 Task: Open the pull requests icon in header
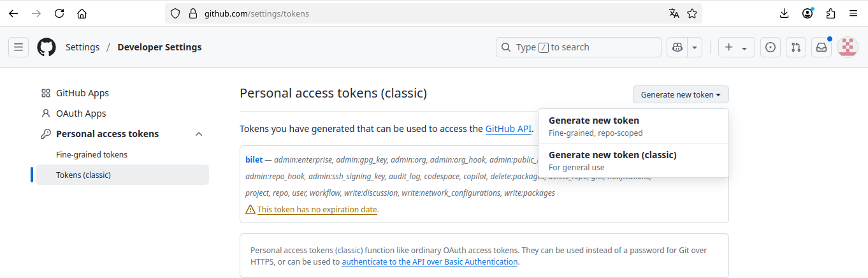pyautogui.click(x=795, y=47)
